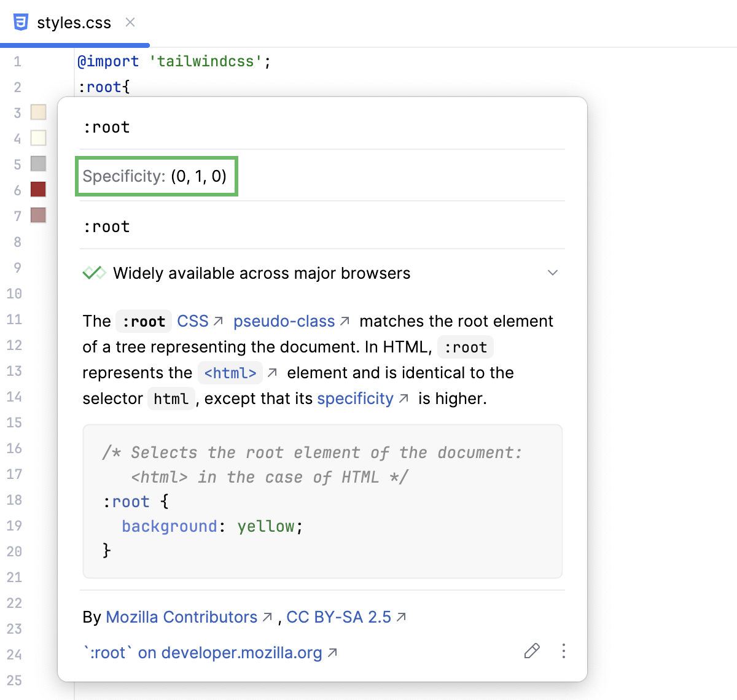This screenshot has width=737, height=700.
Task: Open the edit documentation pencil icon
Action: point(532,651)
